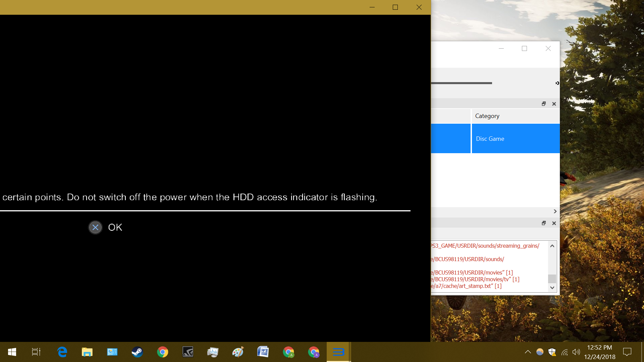644x362 pixels.
Task: Click the log scrollbar thumb
Action: 552,279
